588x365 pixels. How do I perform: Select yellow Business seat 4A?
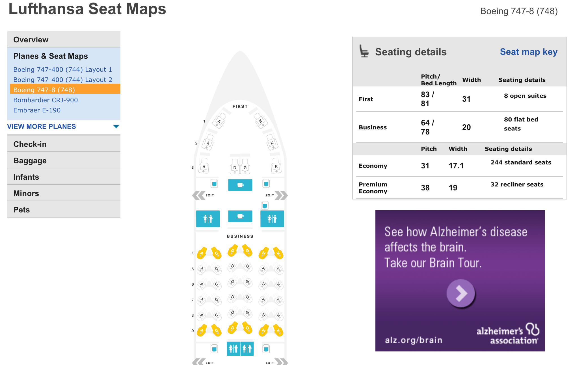202,253
